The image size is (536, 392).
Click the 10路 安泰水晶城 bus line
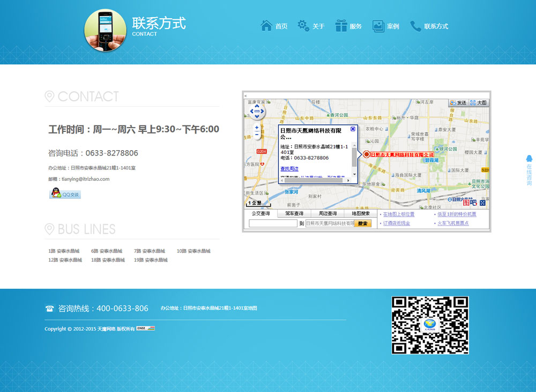pos(193,251)
